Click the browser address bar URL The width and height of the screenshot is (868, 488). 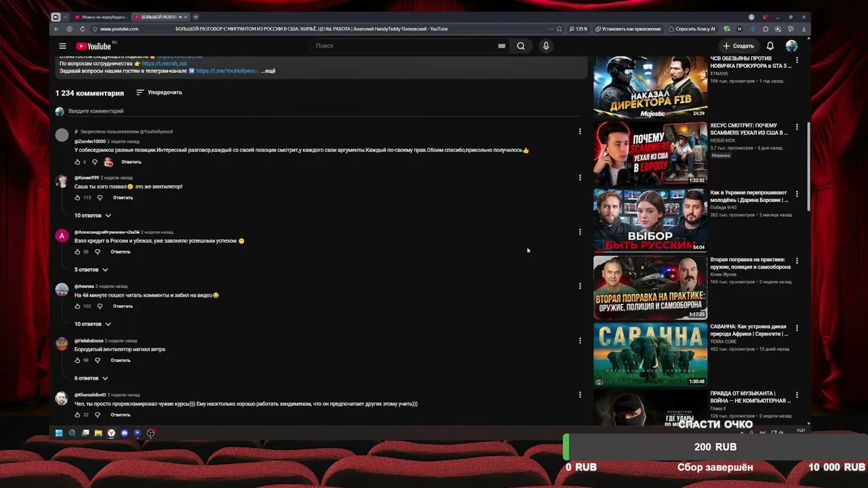click(119, 29)
